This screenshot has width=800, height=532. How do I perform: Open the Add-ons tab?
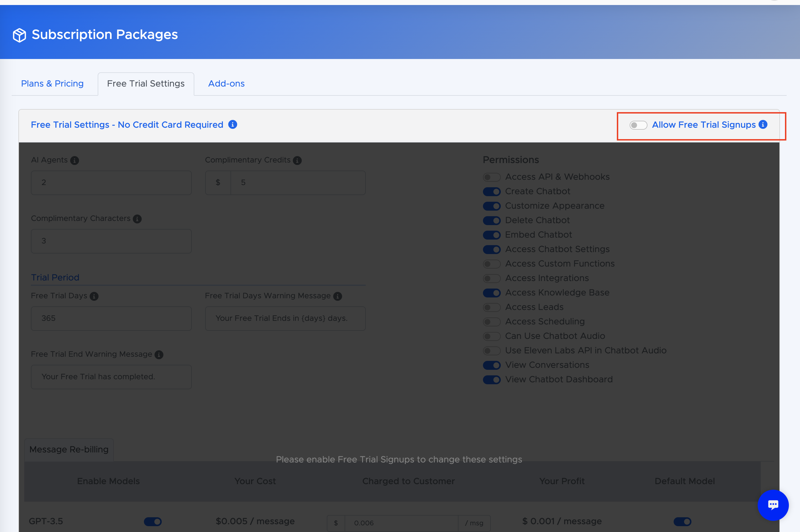click(x=226, y=83)
